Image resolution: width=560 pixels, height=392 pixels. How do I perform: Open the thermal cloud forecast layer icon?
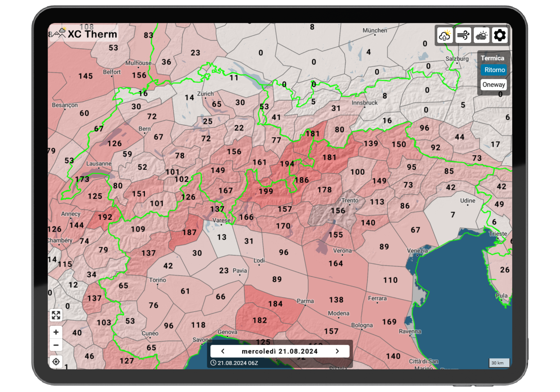click(445, 36)
